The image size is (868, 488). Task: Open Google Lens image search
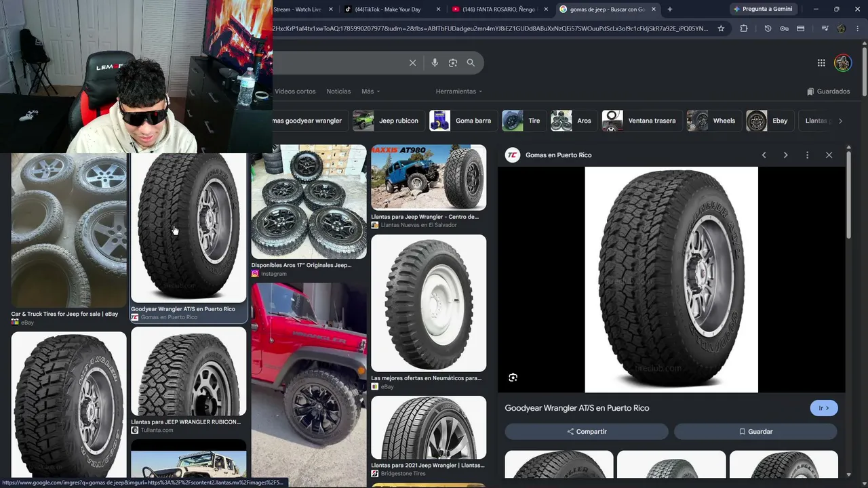pos(453,63)
